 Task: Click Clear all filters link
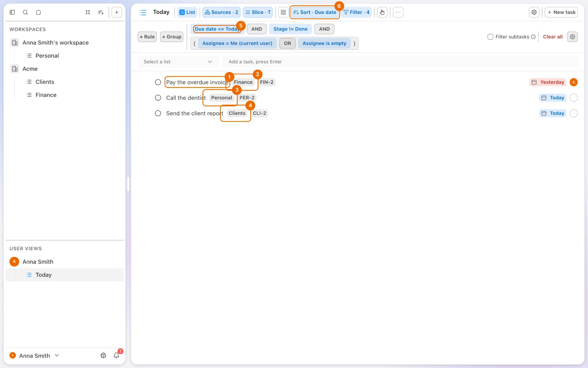553,37
